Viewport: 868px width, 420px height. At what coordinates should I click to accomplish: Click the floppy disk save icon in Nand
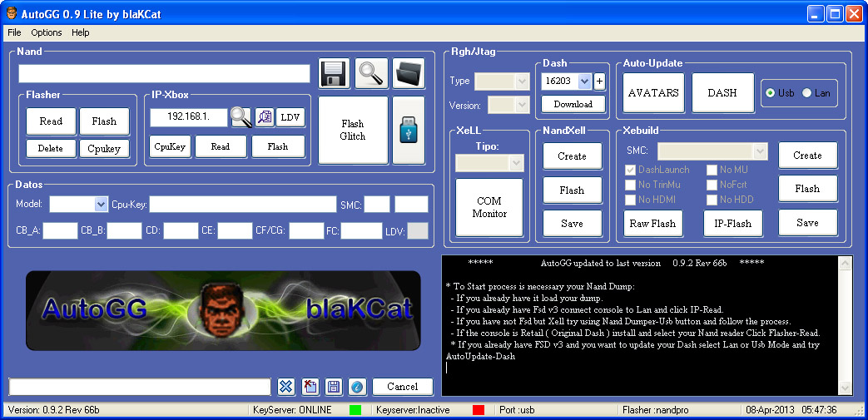pos(334,73)
